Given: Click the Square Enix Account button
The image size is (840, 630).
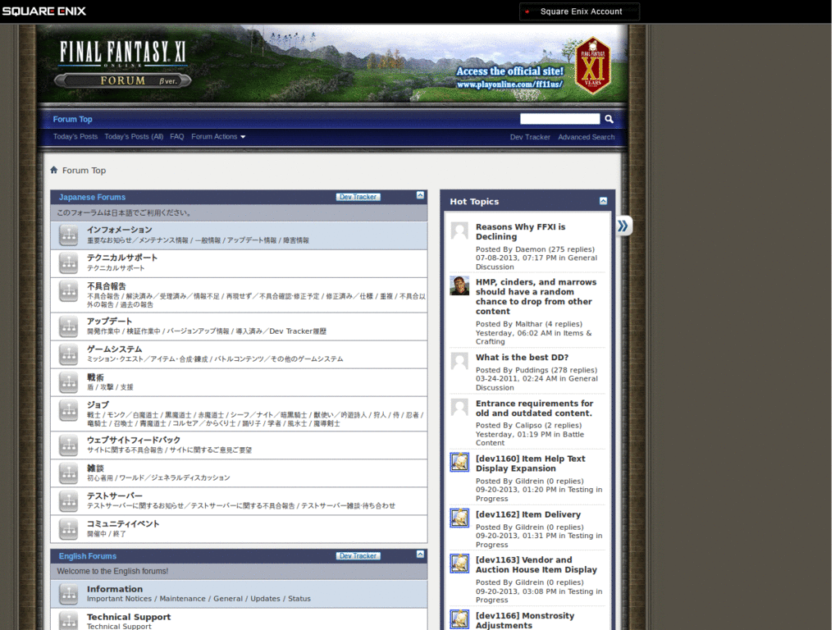Looking at the screenshot, I should click(580, 11).
